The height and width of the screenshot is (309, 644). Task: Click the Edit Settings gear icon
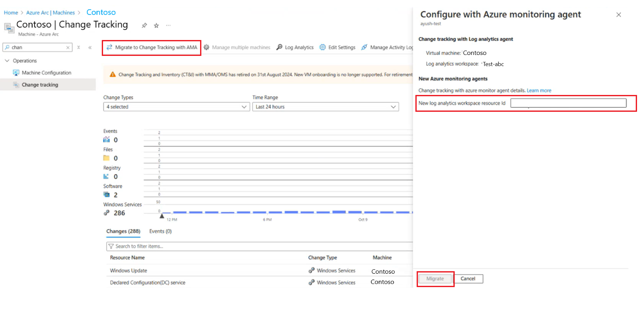pyautogui.click(x=322, y=47)
